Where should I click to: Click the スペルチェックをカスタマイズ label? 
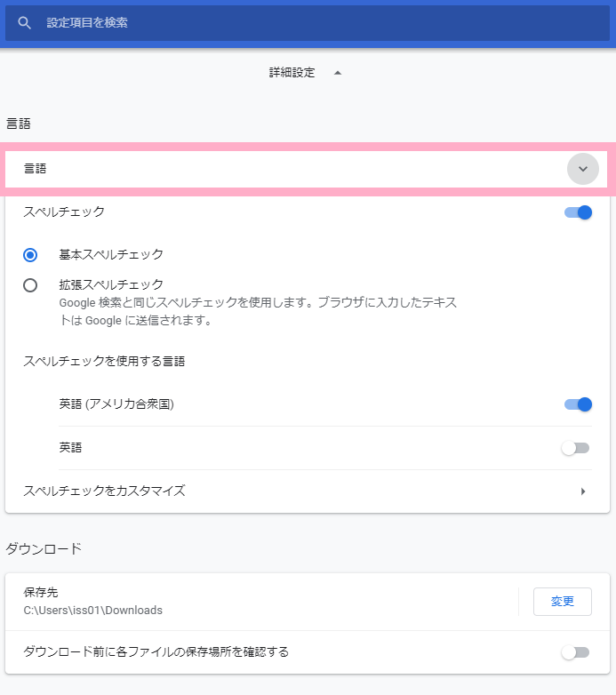[104, 491]
